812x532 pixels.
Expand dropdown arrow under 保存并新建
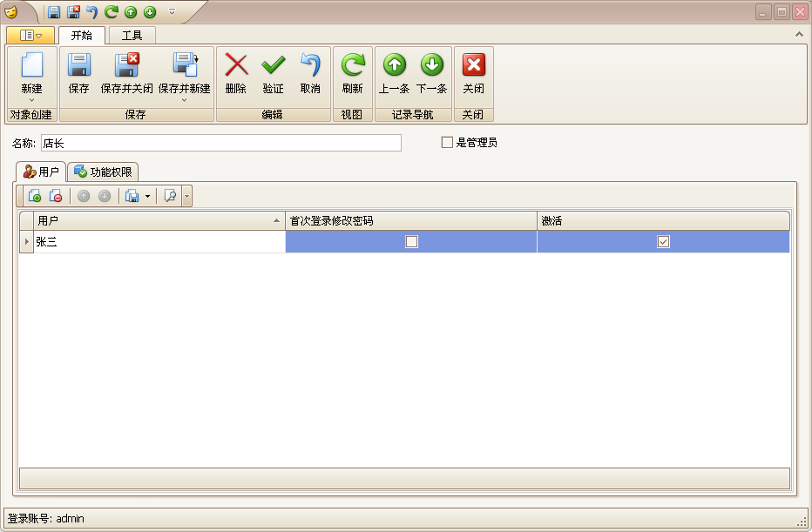[x=185, y=100]
